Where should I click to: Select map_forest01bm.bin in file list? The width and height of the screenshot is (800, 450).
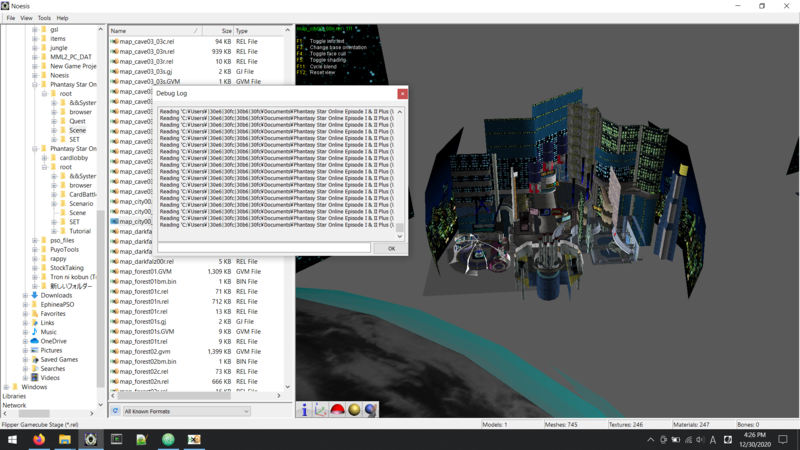click(x=148, y=282)
